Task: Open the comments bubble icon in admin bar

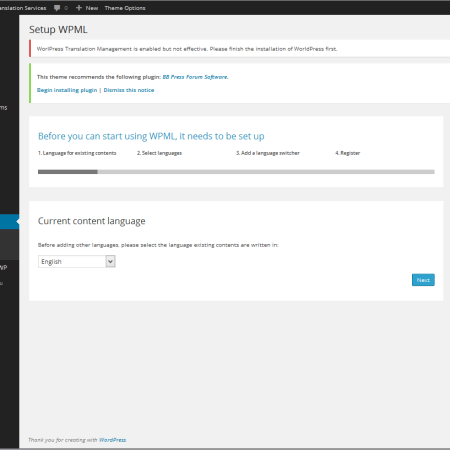Action: [x=57, y=8]
